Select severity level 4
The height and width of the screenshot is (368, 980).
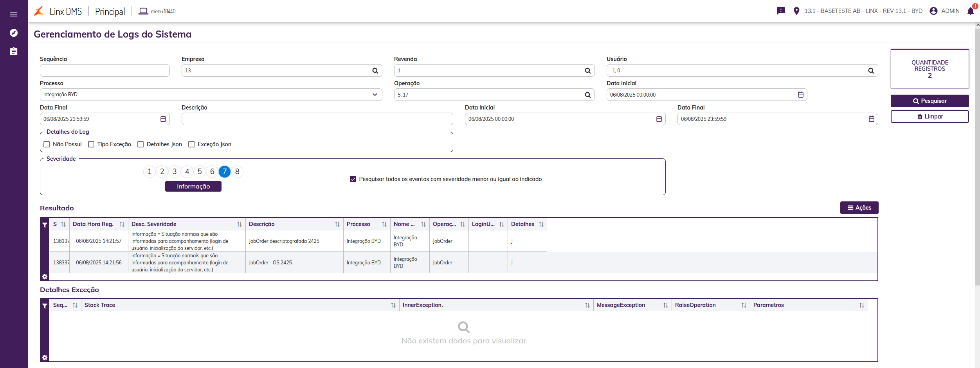click(x=187, y=172)
